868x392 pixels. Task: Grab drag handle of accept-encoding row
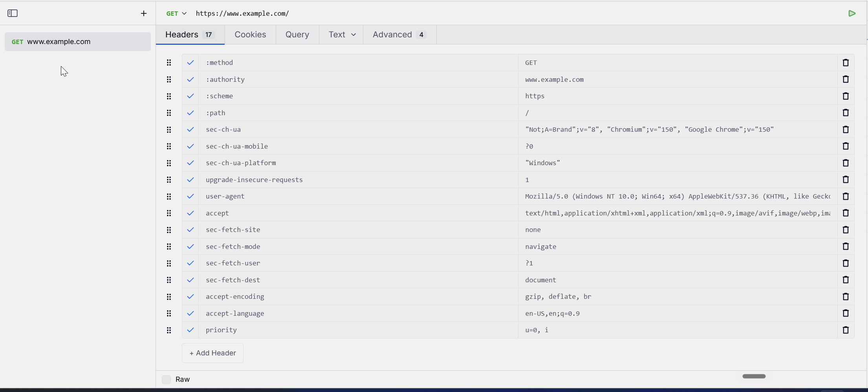[169, 296]
